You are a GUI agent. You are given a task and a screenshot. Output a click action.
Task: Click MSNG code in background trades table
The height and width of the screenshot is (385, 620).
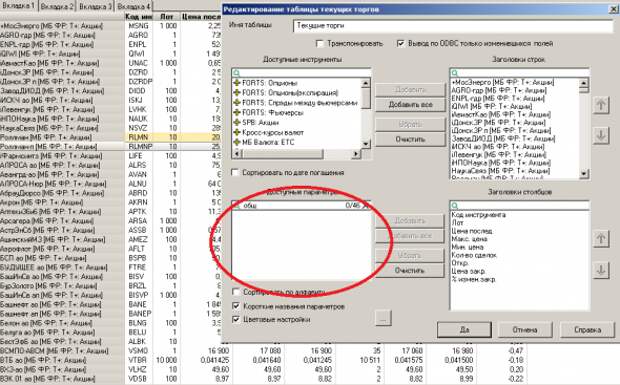click(x=138, y=26)
